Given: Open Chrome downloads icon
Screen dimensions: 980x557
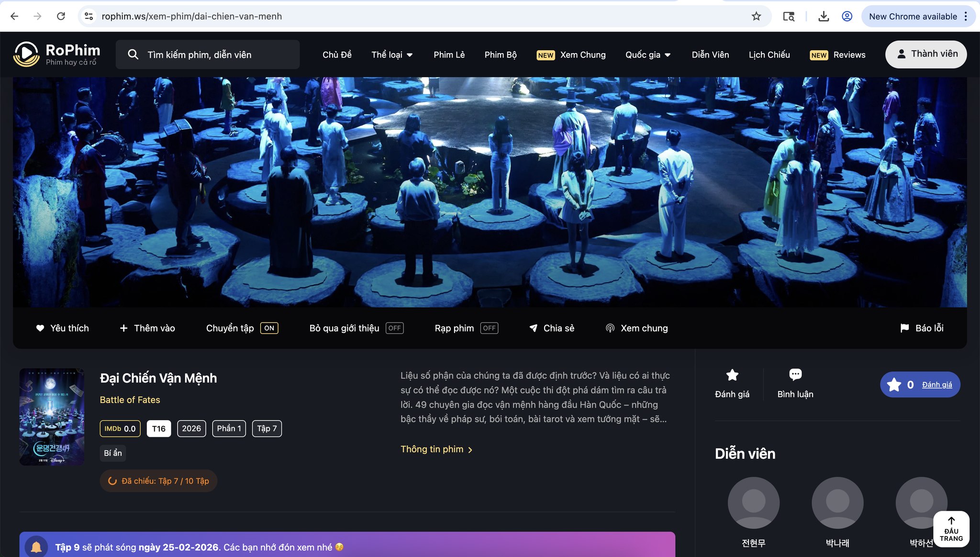Looking at the screenshot, I should pos(824,16).
